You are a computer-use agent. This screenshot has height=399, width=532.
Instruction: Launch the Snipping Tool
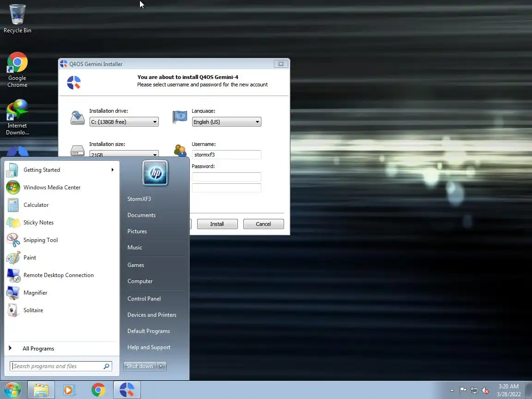[61, 240]
